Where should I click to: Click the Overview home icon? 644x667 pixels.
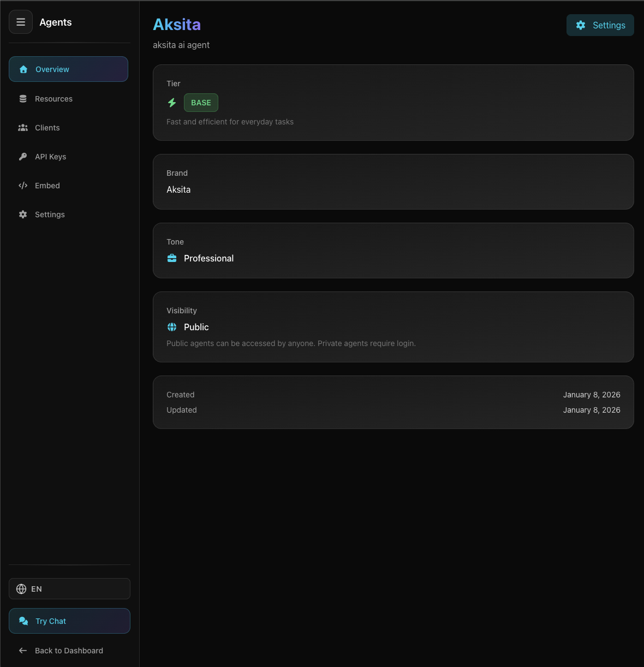[23, 69]
